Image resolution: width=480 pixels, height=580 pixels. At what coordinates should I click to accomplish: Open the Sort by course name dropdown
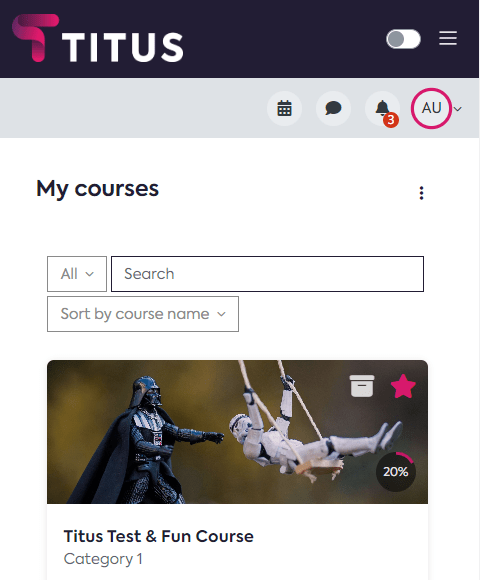pyautogui.click(x=143, y=314)
